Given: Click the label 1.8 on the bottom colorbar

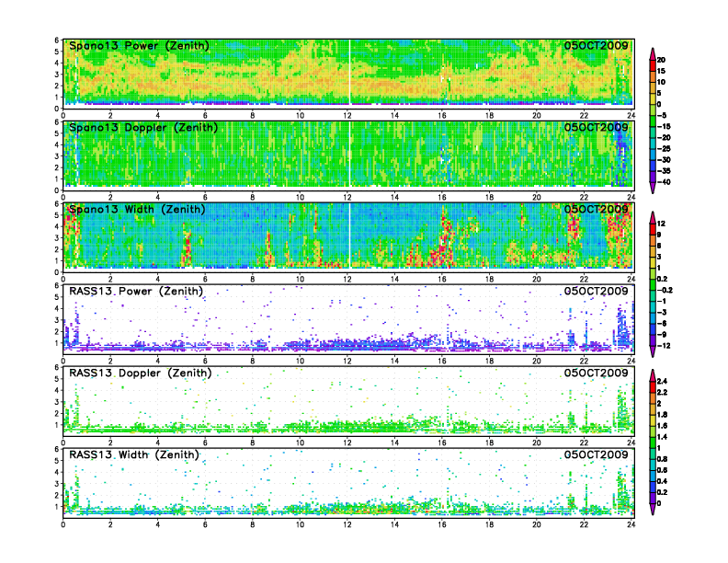Looking at the screenshot, I should click(x=662, y=415).
